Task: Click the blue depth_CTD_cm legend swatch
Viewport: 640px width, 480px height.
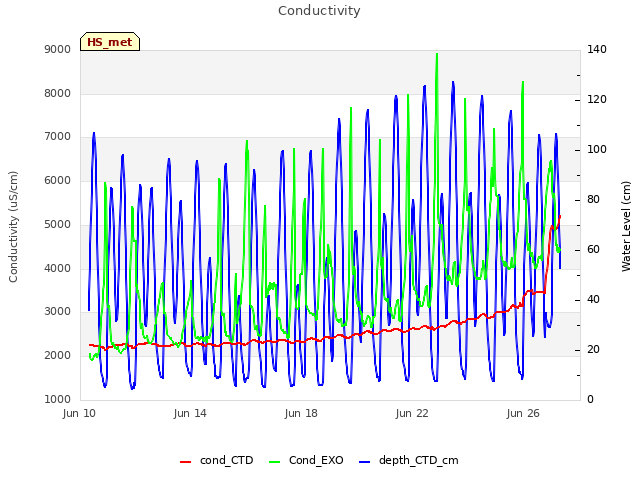Action: pyautogui.click(x=364, y=462)
